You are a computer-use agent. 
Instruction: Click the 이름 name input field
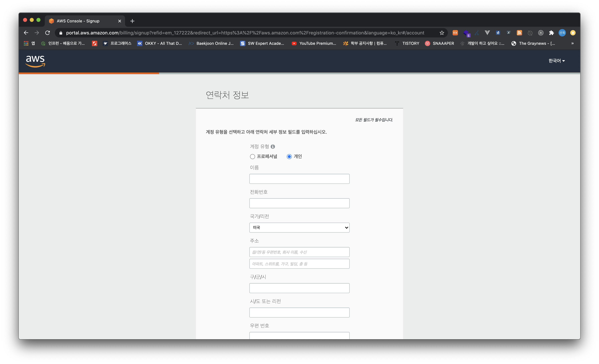[x=299, y=179]
